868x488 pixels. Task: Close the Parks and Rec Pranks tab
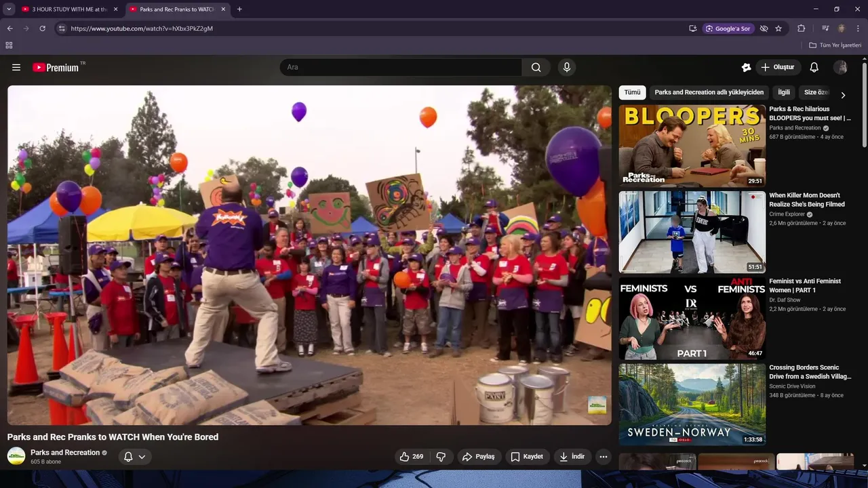pyautogui.click(x=223, y=9)
